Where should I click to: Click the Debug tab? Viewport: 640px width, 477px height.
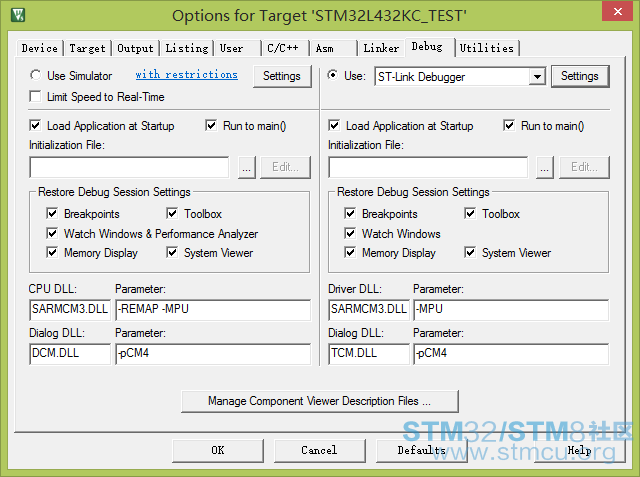pos(429,47)
